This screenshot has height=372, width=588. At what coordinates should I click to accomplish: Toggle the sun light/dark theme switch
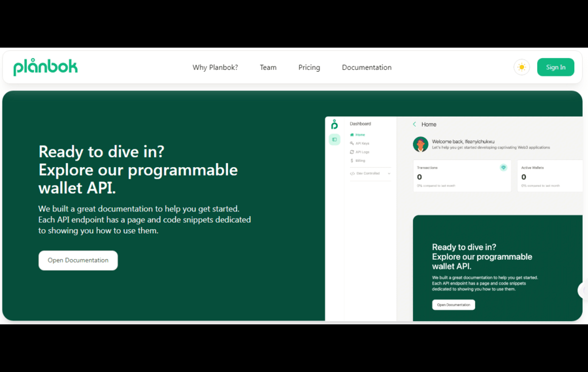pyautogui.click(x=521, y=67)
